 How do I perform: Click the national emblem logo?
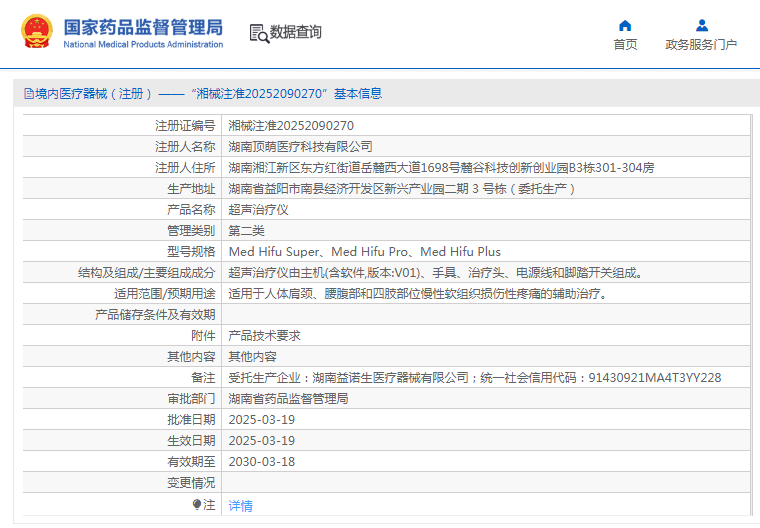[x=37, y=32]
